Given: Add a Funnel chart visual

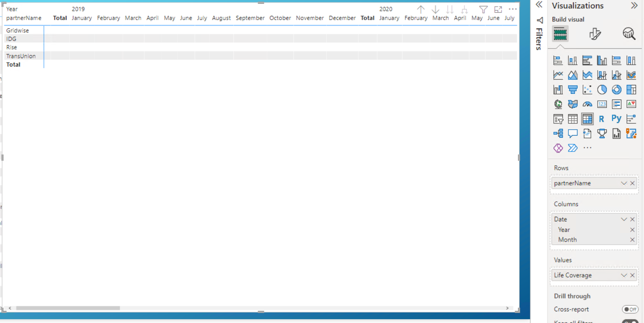Looking at the screenshot, I should click(x=573, y=90).
